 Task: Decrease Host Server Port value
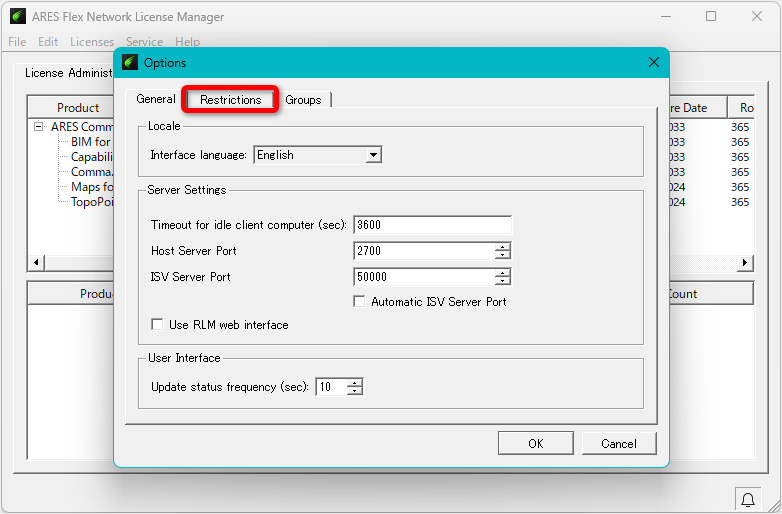[503, 255]
